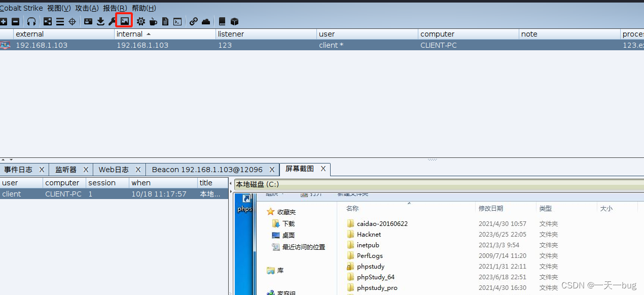Sort screenshots by title column header
The height and width of the screenshot is (295, 644).
coord(213,183)
